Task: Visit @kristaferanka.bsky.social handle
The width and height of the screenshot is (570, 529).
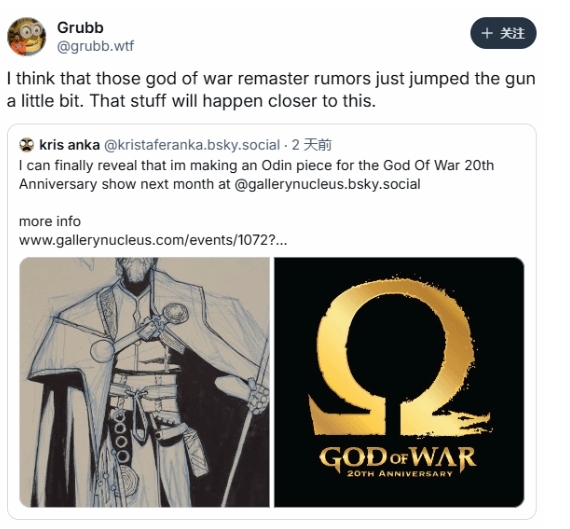Action: [192, 145]
